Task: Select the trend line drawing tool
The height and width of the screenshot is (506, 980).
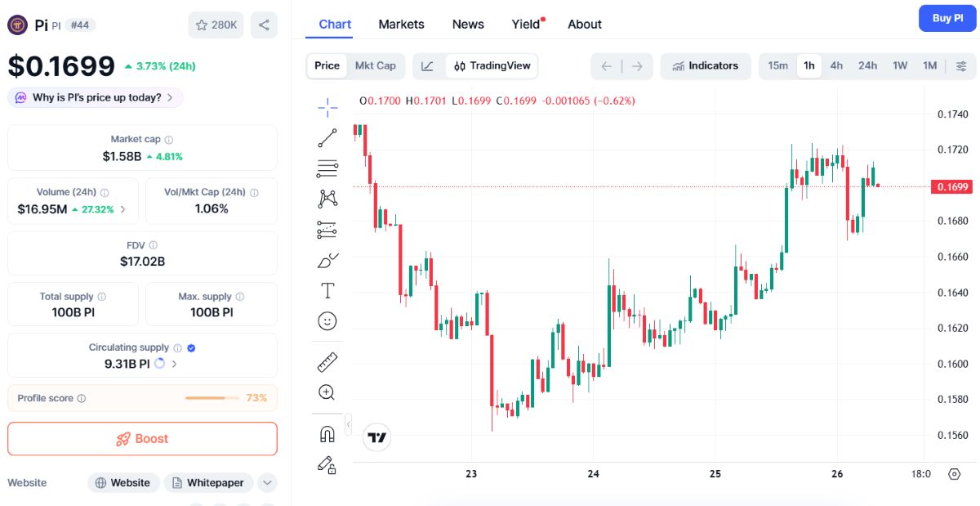Action: point(327,138)
